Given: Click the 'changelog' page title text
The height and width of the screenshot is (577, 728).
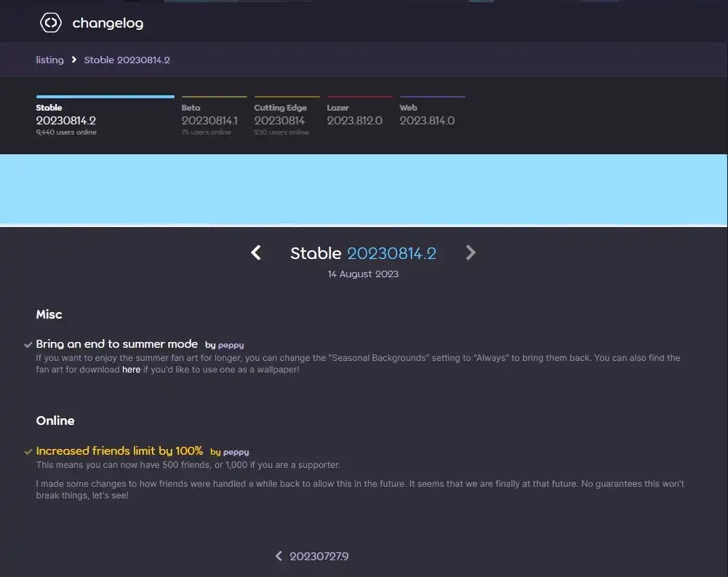Looking at the screenshot, I should [108, 23].
